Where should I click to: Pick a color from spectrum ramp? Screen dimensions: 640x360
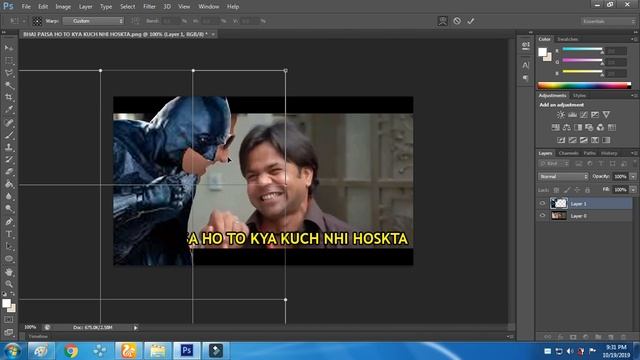tap(584, 85)
